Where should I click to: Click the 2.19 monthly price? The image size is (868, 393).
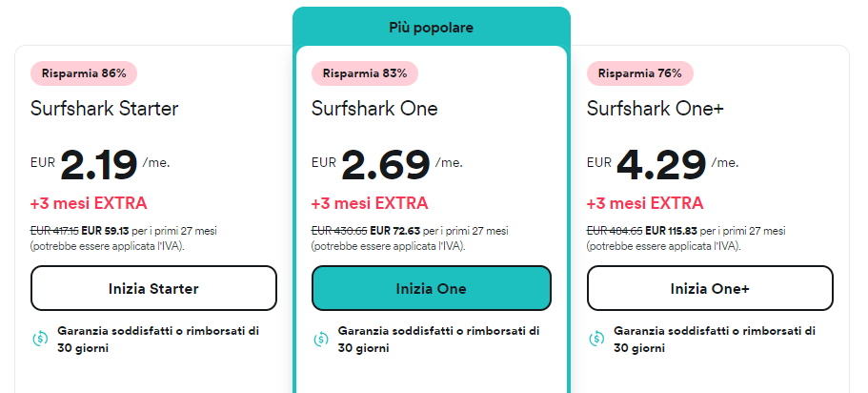[99, 165]
